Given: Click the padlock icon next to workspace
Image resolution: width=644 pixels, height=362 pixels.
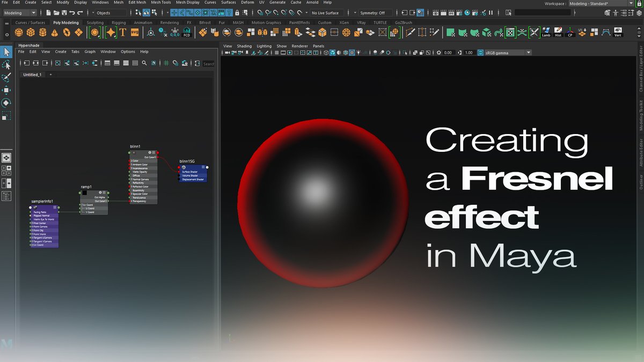Looking at the screenshot, I should 638,3.
